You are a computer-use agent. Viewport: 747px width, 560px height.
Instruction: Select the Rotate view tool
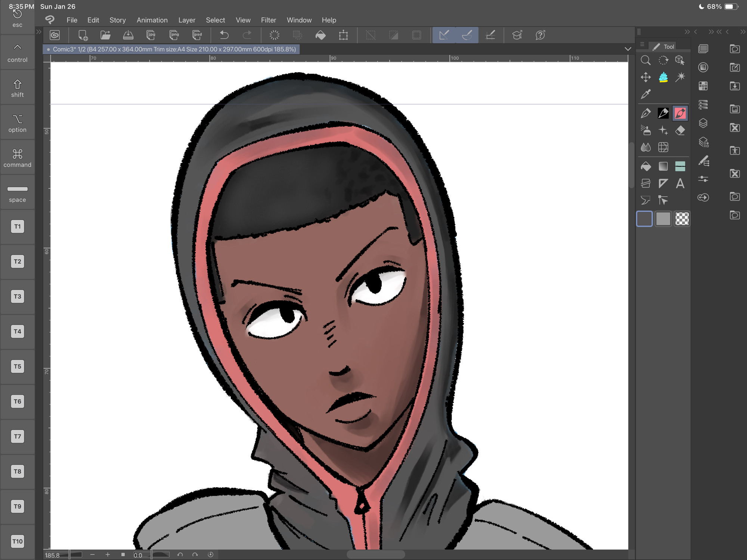click(663, 60)
